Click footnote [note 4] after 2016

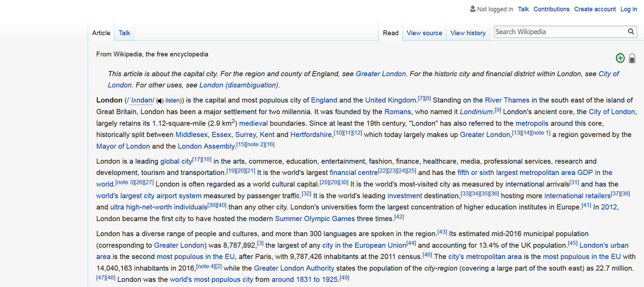click(x=206, y=266)
